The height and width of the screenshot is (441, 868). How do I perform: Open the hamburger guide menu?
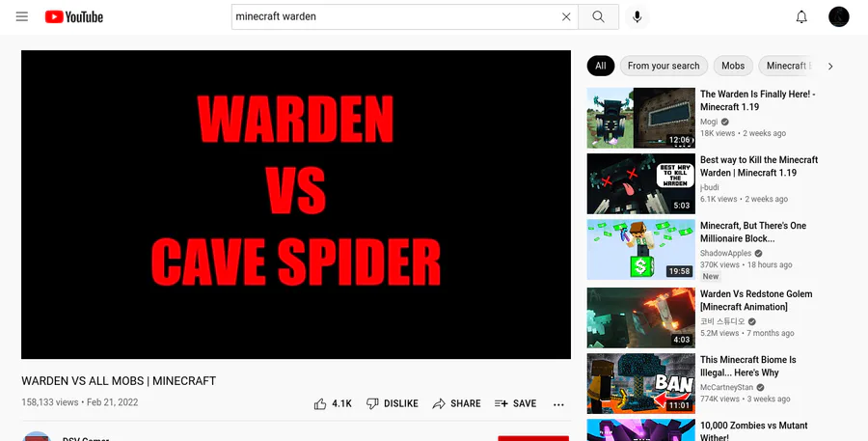(x=22, y=16)
